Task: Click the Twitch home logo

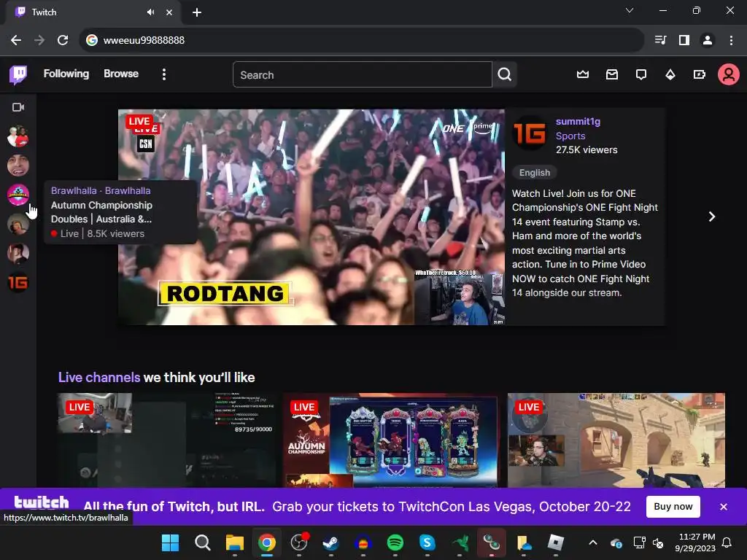Action: pos(18,75)
